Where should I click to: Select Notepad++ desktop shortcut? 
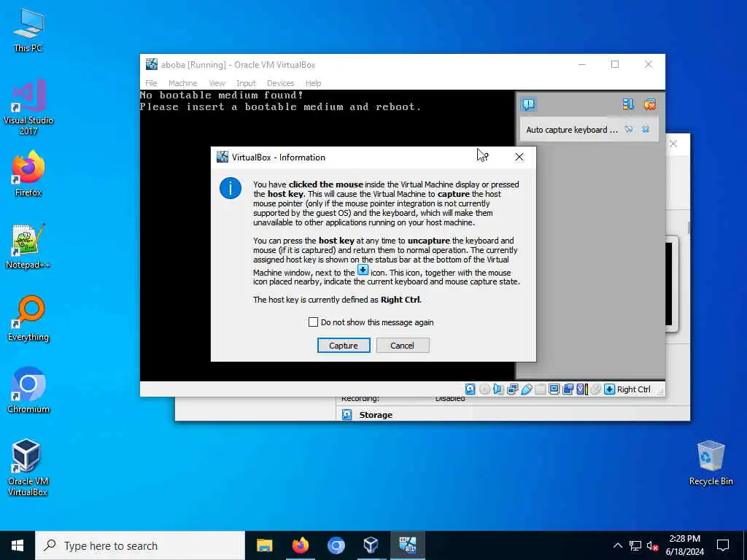[x=28, y=246]
